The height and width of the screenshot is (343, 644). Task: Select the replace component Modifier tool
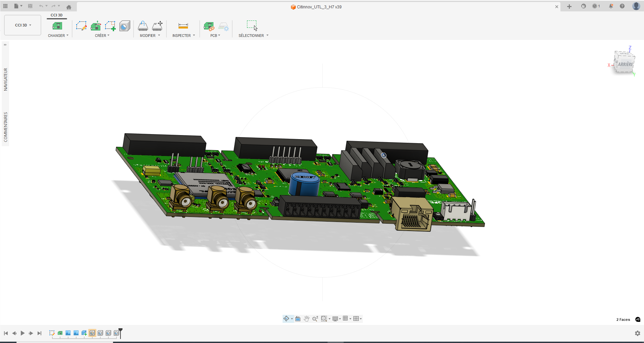143,26
